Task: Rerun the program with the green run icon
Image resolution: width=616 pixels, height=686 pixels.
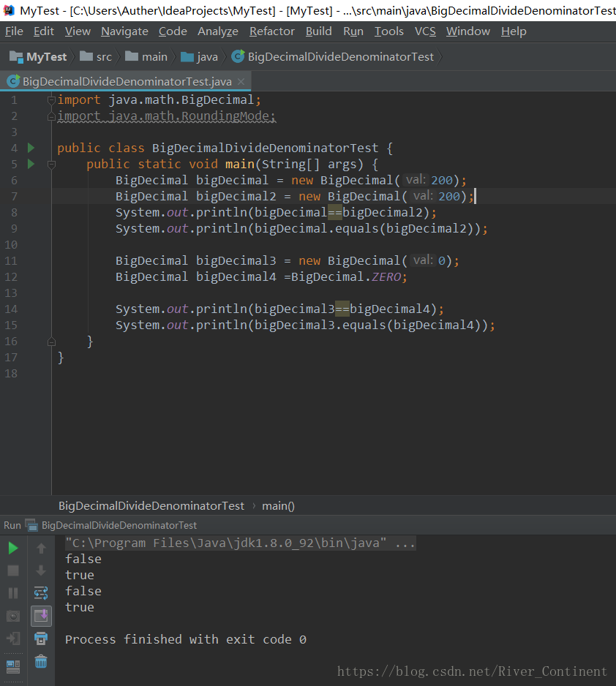Action: pos(12,547)
